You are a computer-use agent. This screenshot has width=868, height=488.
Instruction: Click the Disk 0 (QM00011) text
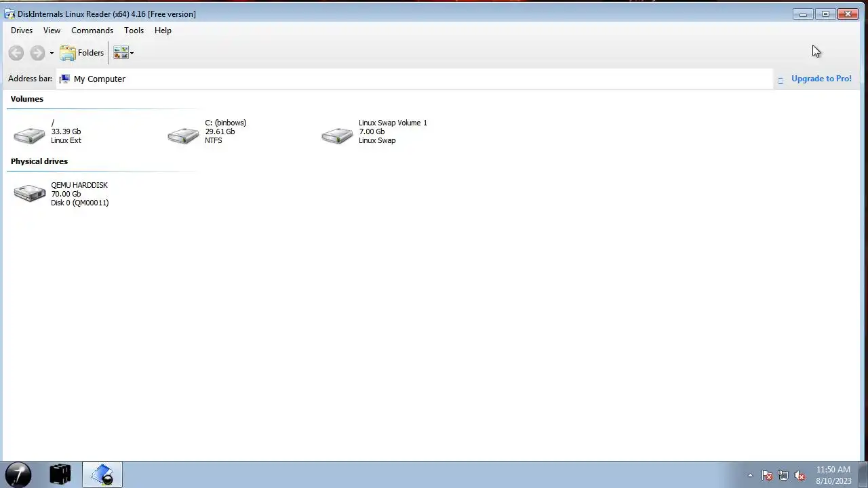[79, 203]
